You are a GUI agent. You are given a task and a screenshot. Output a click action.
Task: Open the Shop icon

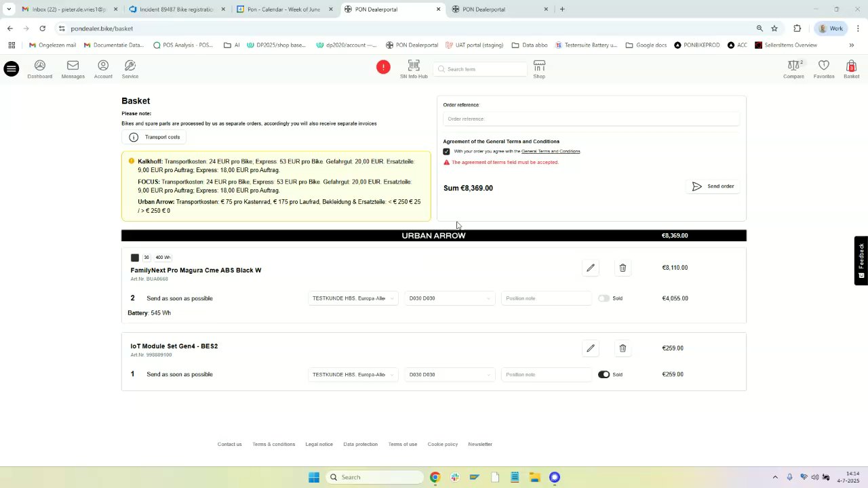click(x=539, y=69)
